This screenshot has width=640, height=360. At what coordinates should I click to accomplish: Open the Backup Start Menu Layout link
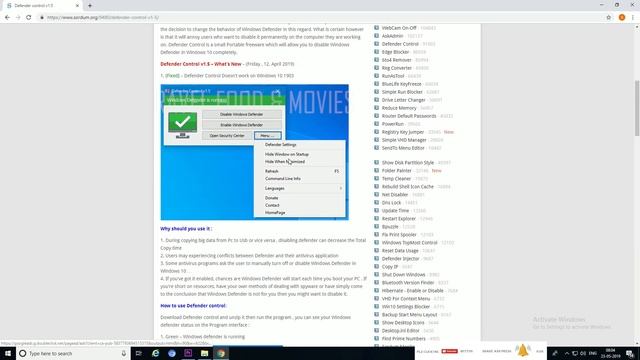point(409,315)
